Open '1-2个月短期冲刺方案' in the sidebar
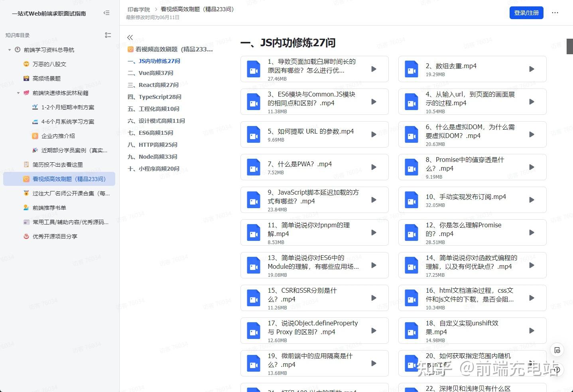Viewport: 573px width, 392px height. 68,107
